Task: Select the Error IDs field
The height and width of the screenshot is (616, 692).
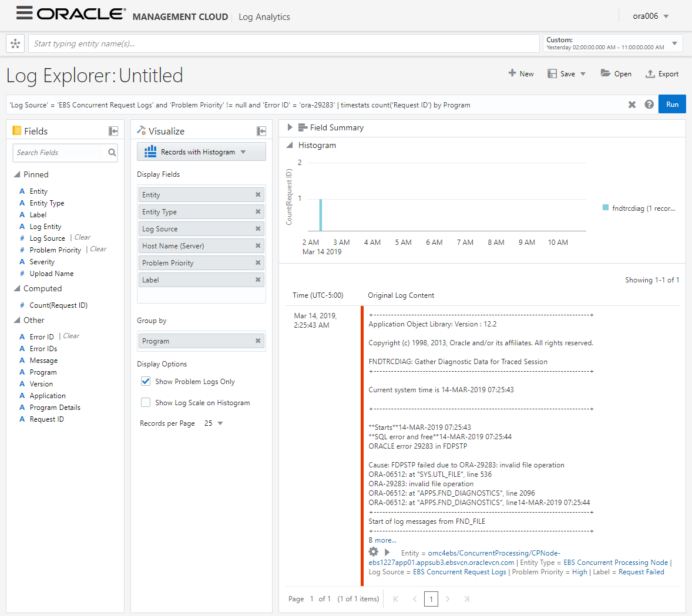Action: tap(43, 349)
